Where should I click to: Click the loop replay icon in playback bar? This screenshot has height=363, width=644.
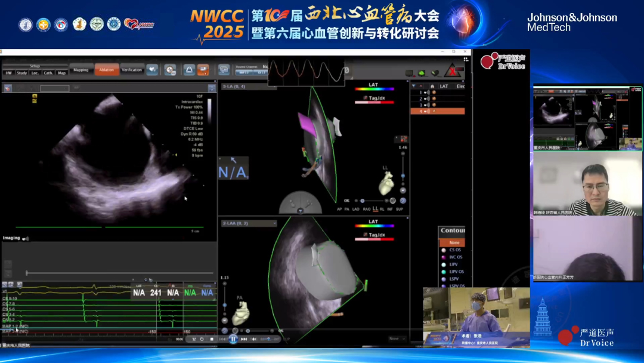pyautogui.click(x=202, y=339)
